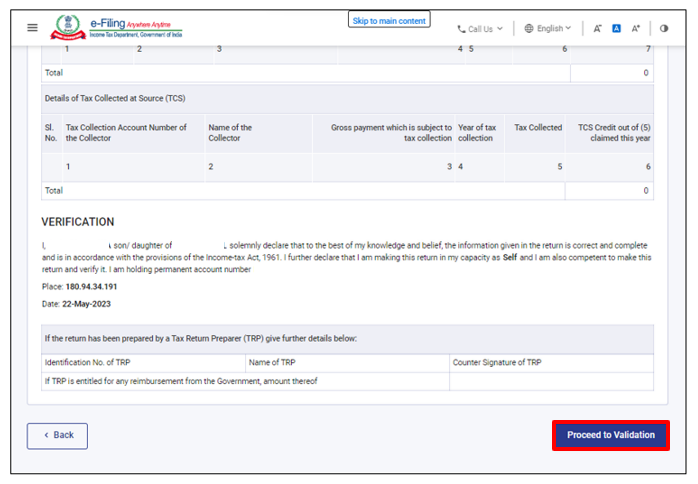Select the Name of TRP field

coord(347,362)
